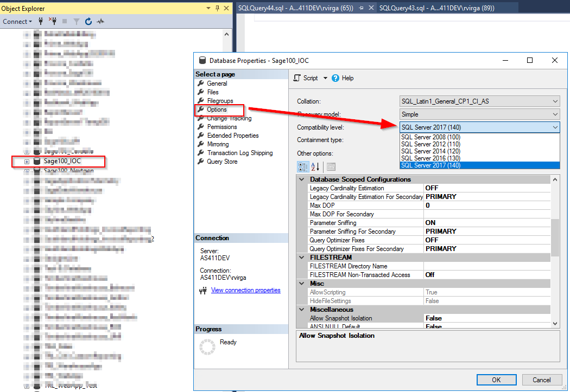Select the Max DOP value field

(487, 205)
